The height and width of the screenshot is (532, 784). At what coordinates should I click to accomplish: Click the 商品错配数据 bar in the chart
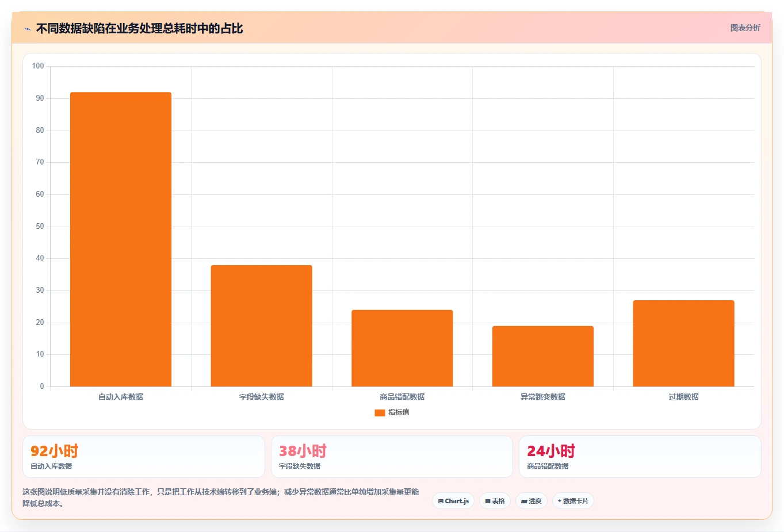[402, 348]
